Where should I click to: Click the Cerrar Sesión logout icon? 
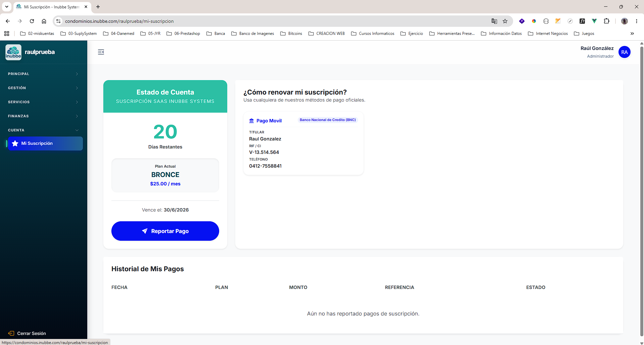tap(11, 333)
